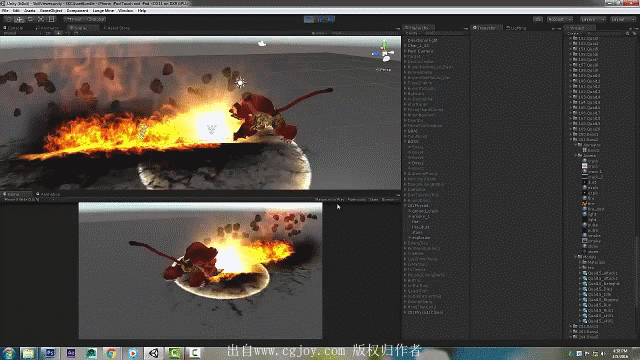Select the Scale tool in Unity toolbar
Image resolution: width=640 pixels, height=360 pixels.
click(41, 19)
